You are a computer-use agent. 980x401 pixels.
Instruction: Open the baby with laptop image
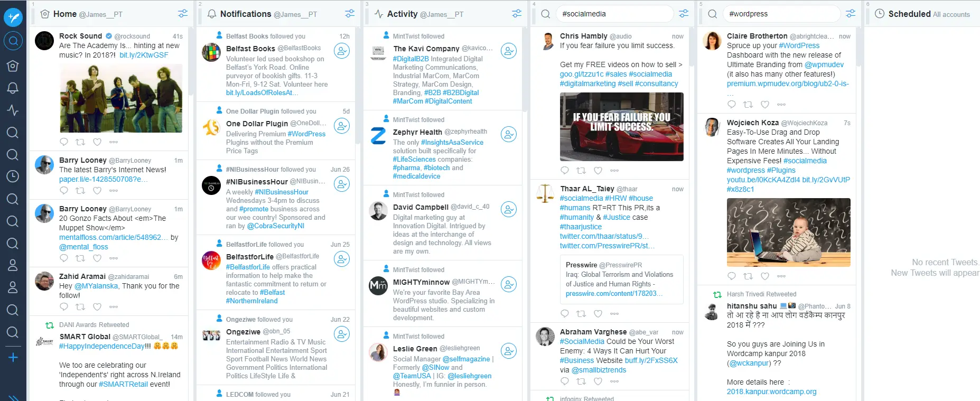(789, 232)
